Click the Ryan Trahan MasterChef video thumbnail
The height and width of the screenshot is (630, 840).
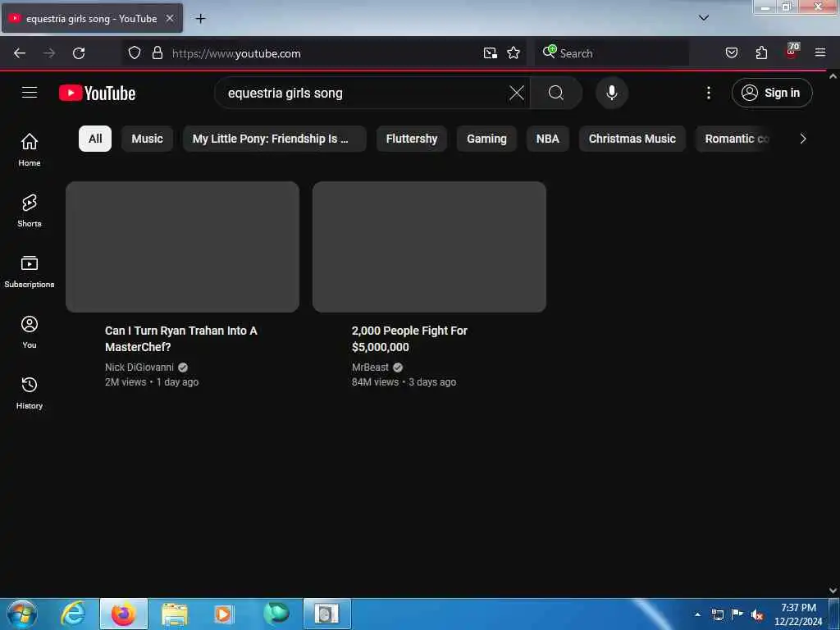(x=183, y=247)
